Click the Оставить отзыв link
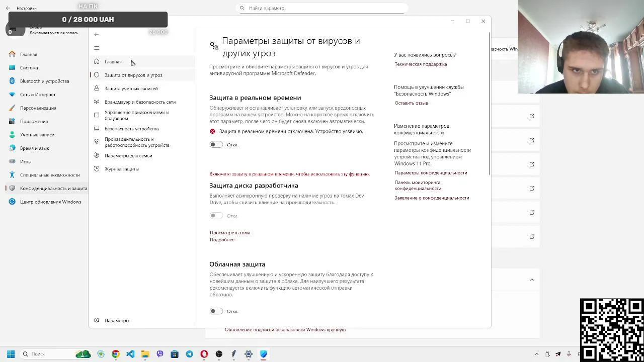Viewport: 644px width, 362px height. coord(411,103)
